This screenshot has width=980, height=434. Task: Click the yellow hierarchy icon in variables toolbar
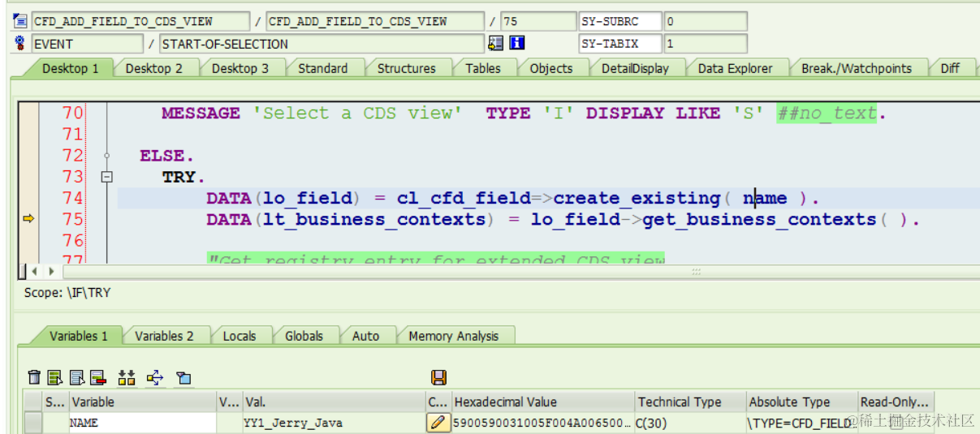click(127, 377)
